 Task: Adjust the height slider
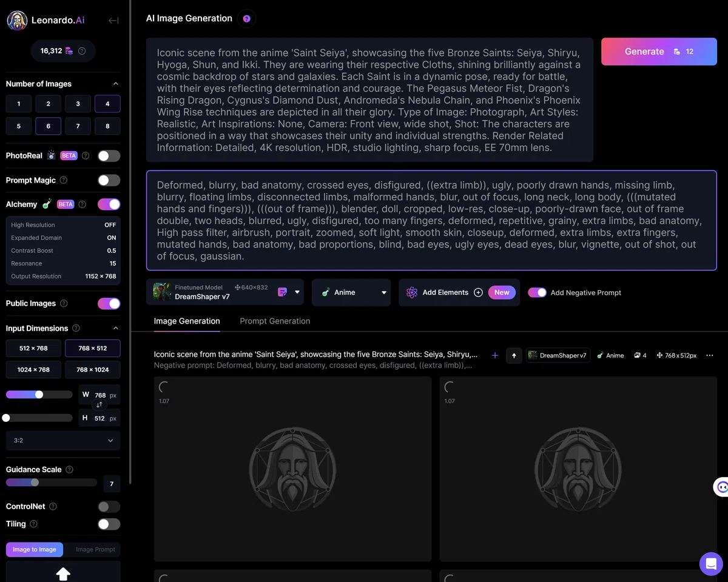coord(39,418)
